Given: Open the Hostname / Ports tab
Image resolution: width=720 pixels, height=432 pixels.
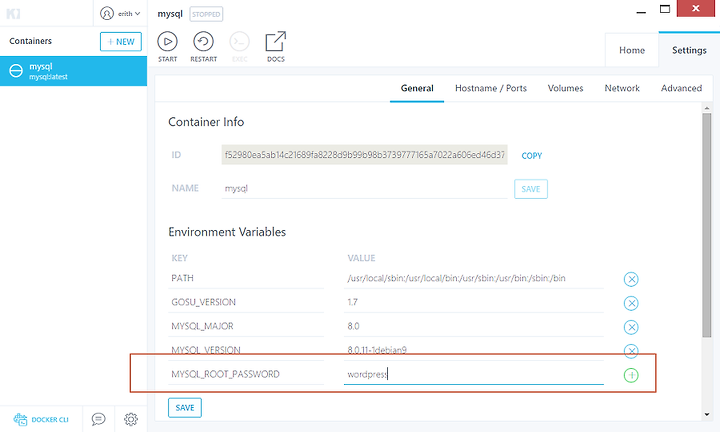Looking at the screenshot, I should click(491, 88).
